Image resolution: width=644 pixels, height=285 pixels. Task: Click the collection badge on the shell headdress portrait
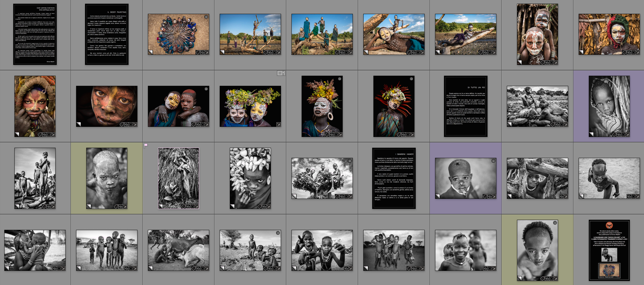(x=264, y=207)
